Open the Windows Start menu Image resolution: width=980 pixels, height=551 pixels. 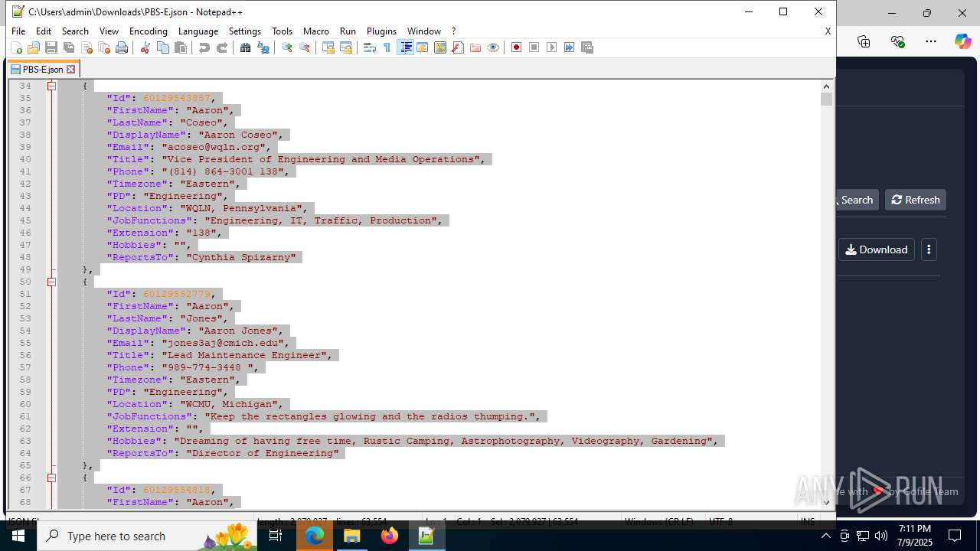(x=18, y=536)
